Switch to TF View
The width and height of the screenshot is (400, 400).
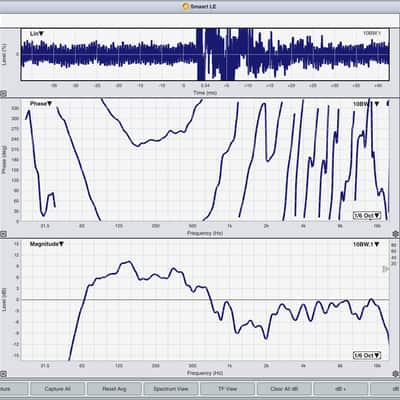[x=227, y=389]
